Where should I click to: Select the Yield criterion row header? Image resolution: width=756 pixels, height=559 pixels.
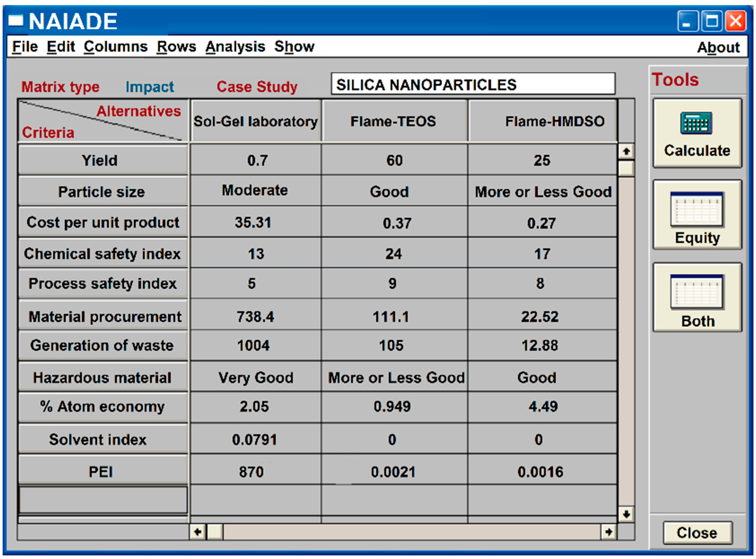(103, 160)
